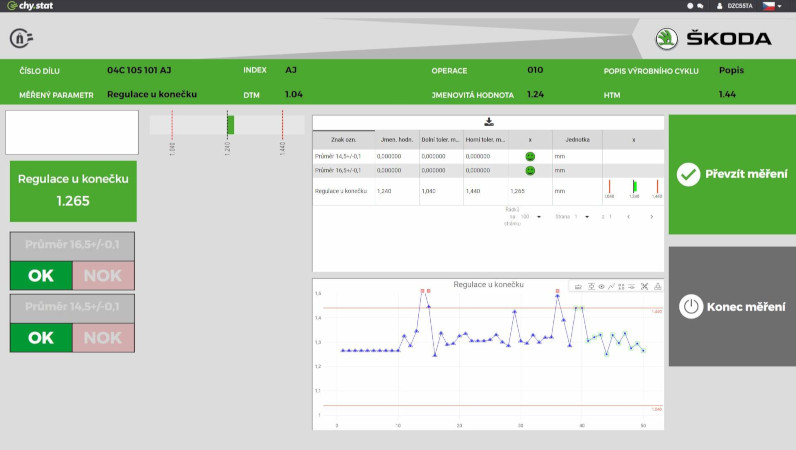Screen dimensions: 796x450
Task: Click the eye icon in chart toolbar
Action: coord(600,287)
